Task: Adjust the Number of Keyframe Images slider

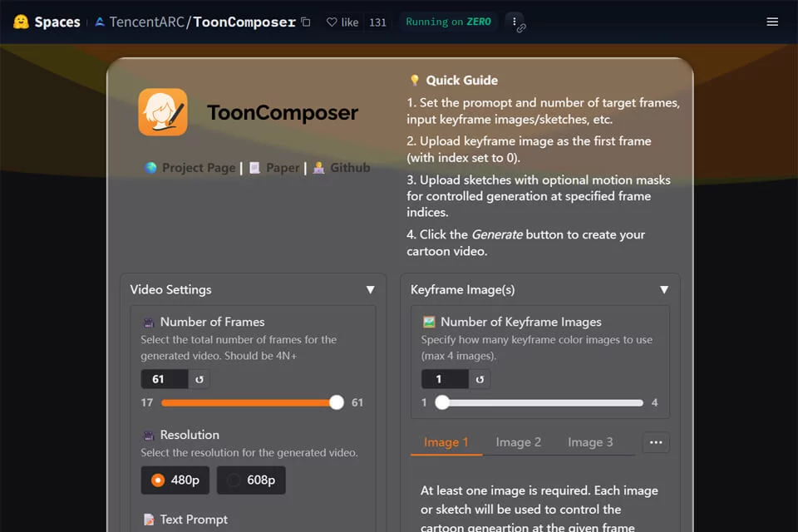Action: (x=539, y=402)
